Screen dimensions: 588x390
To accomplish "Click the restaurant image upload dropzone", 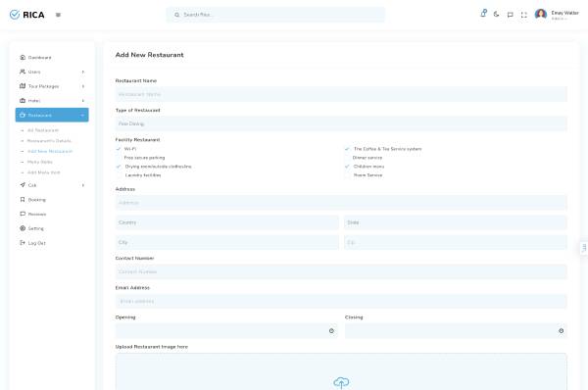I will pyautogui.click(x=341, y=371).
